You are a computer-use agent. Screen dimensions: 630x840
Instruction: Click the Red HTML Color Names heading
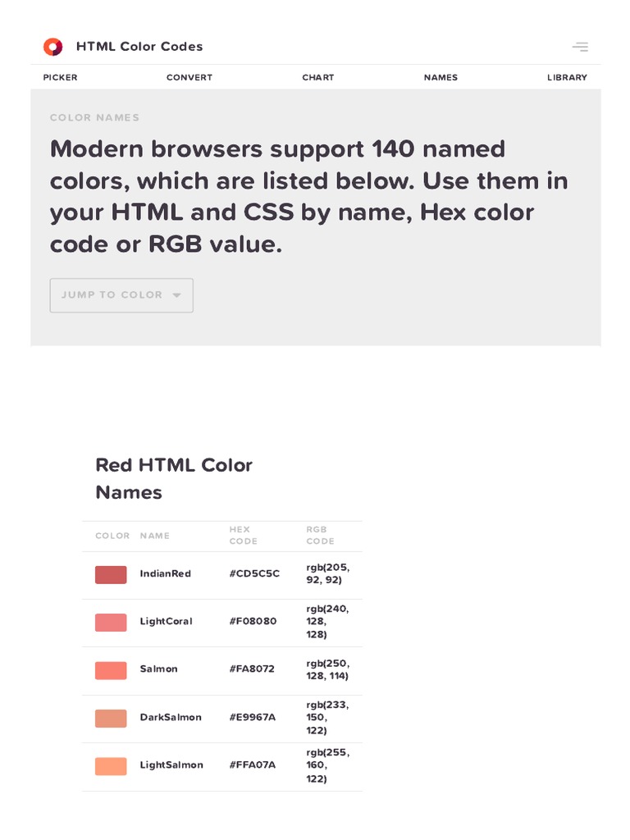pyautogui.click(x=174, y=478)
